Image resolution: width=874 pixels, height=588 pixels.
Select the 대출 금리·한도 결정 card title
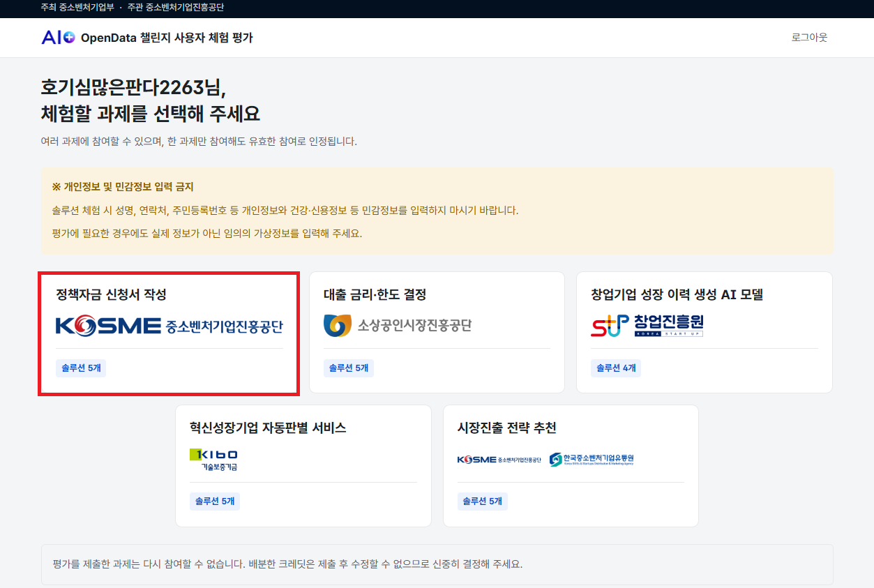click(x=375, y=294)
